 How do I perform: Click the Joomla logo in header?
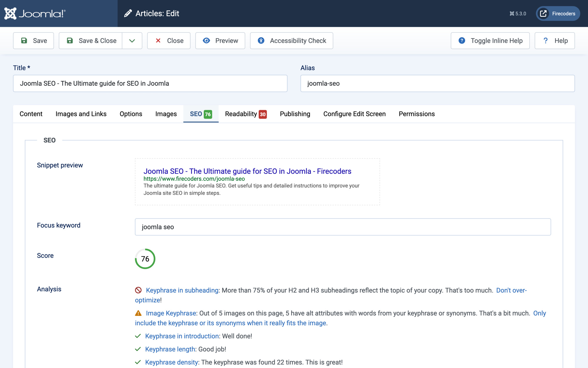(35, 14)
